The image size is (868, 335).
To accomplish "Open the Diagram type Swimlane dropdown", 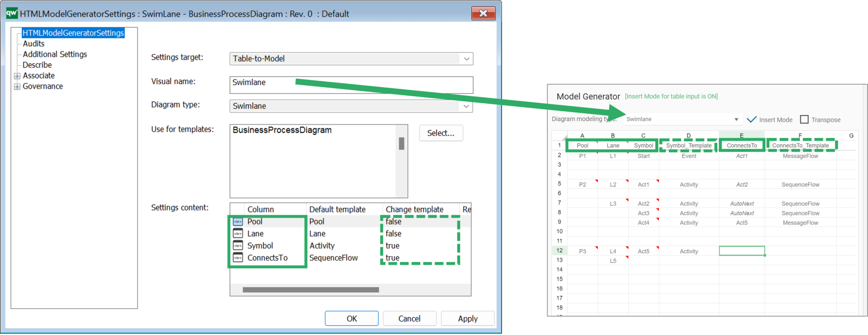I will 466,106.
